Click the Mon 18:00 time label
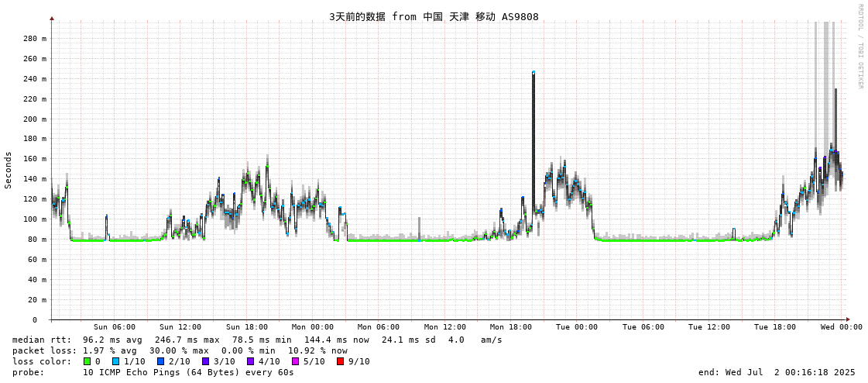The width and height of the screenshot is (868, 383). coord(511,327)
